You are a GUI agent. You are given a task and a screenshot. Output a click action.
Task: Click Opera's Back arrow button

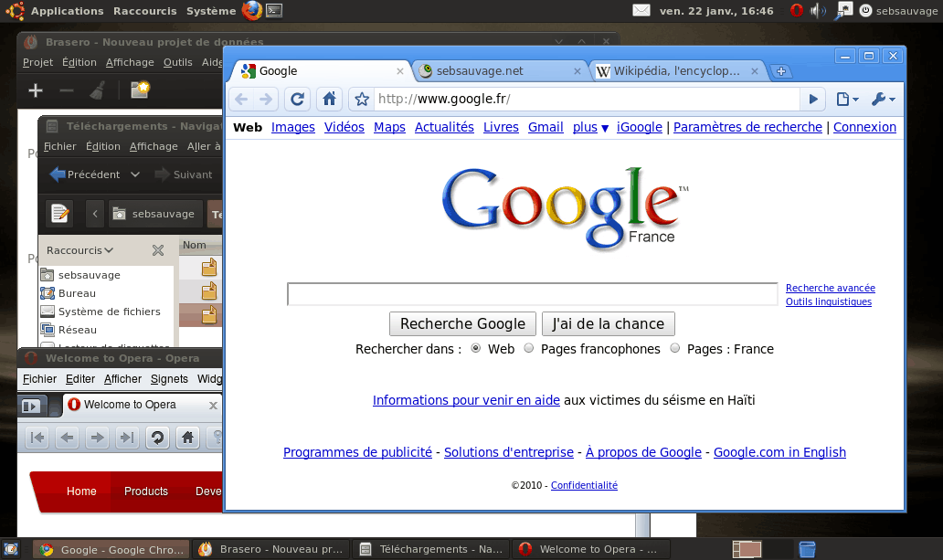pos(68,438)
